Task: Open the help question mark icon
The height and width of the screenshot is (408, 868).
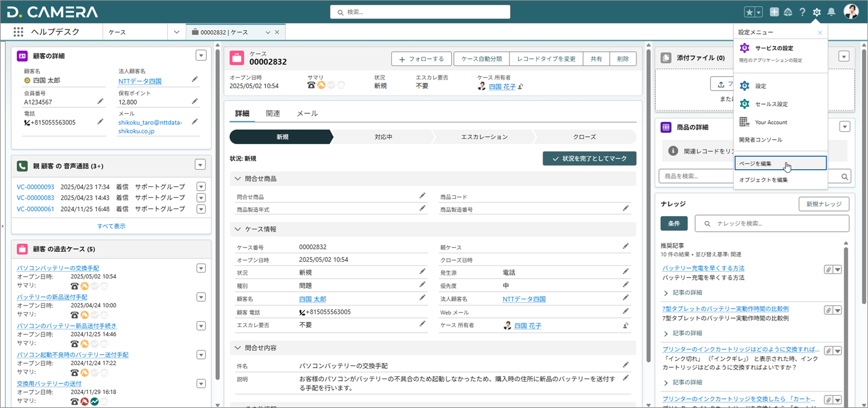Action: coord(802,12)
